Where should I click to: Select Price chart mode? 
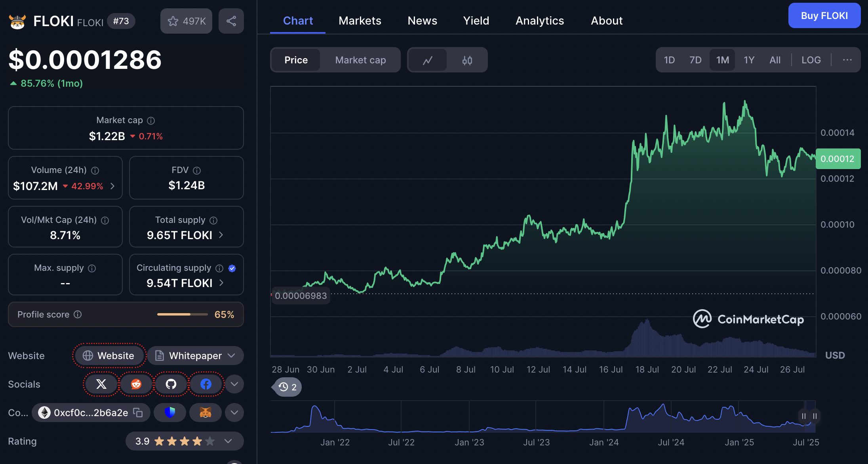pos(296,60)
